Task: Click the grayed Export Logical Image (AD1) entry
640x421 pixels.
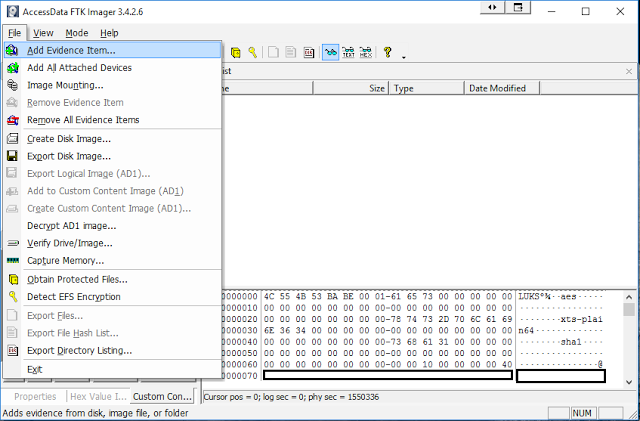Action: pos(113,174)
